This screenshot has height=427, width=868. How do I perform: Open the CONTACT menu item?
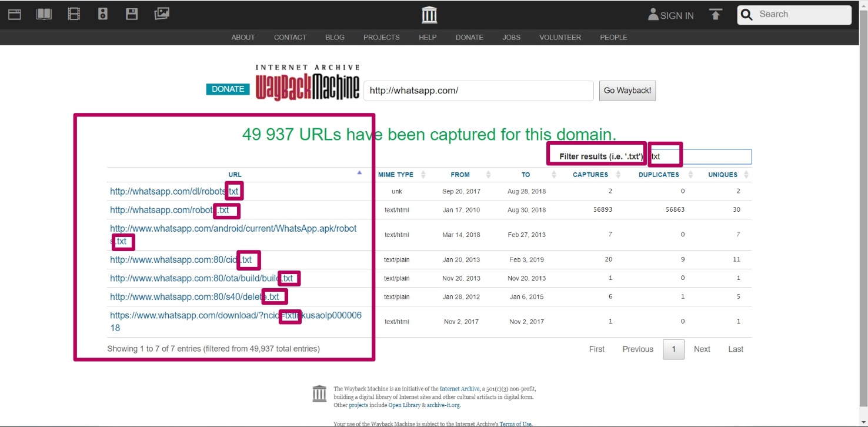[290, 37]
